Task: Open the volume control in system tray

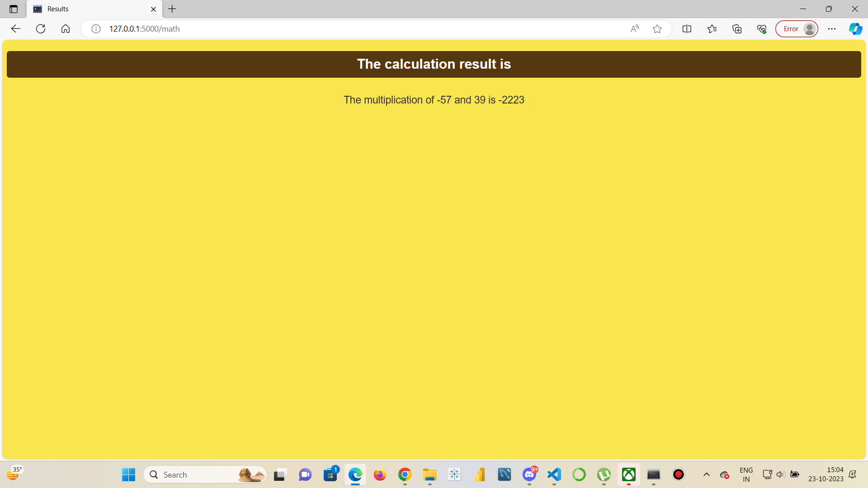Action: click(781, 474)
